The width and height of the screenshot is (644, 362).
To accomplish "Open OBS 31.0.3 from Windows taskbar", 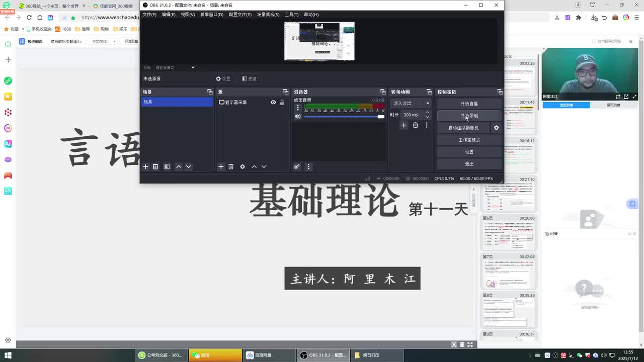I will pos(324,355).
